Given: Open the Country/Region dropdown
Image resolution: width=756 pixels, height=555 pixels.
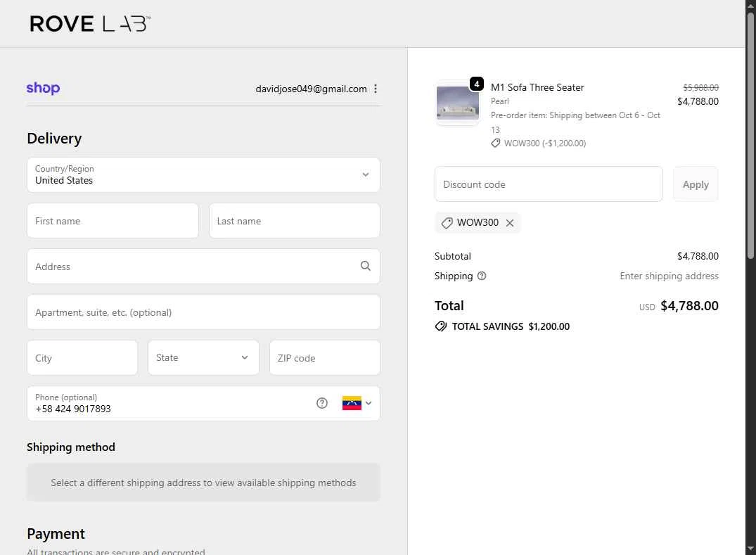Looking at the screenshot, I should click(x=203, y=174).
